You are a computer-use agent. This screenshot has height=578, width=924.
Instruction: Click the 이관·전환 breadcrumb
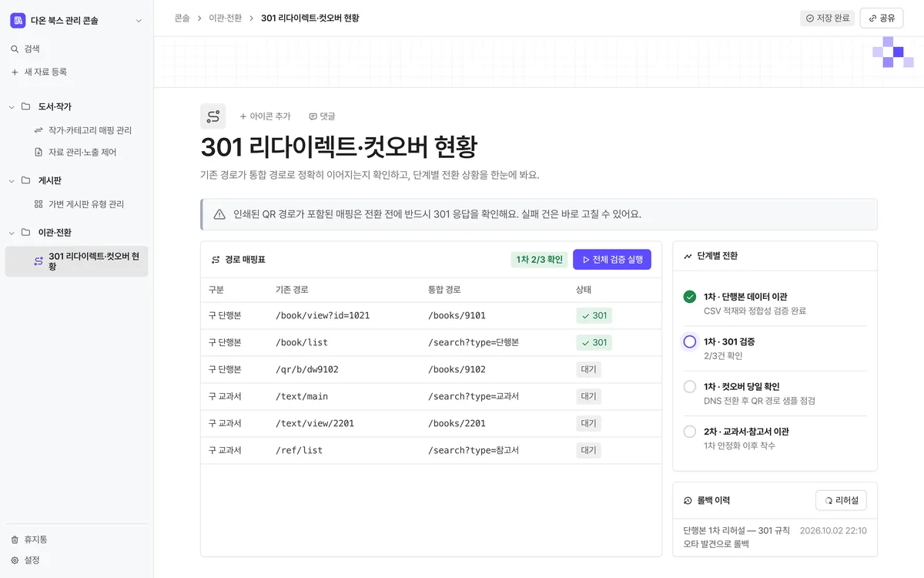pos(226,18)
